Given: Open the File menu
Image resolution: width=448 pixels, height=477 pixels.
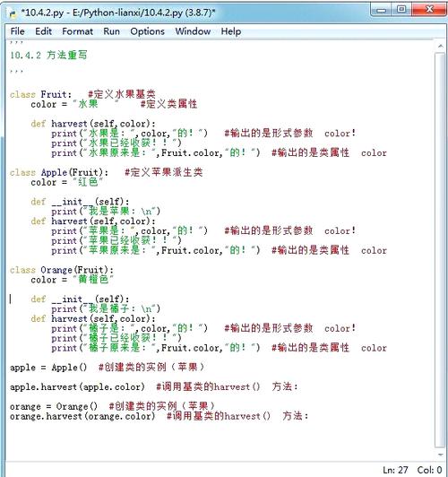Looking at the screenshot, I should 17,31.
